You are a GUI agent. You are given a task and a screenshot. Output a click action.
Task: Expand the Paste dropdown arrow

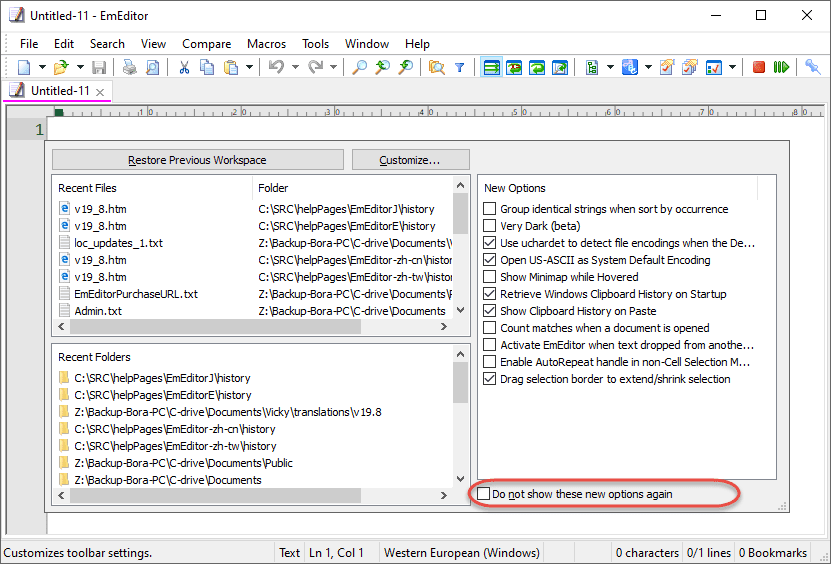pos(249,67)
